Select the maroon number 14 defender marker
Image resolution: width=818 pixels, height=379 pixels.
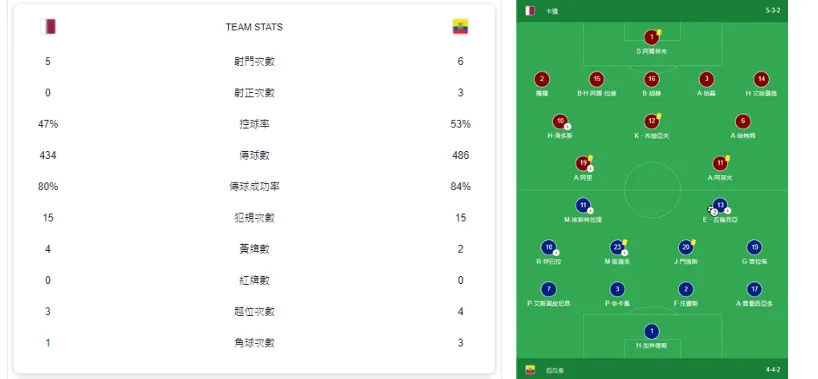tap(761, 79)
